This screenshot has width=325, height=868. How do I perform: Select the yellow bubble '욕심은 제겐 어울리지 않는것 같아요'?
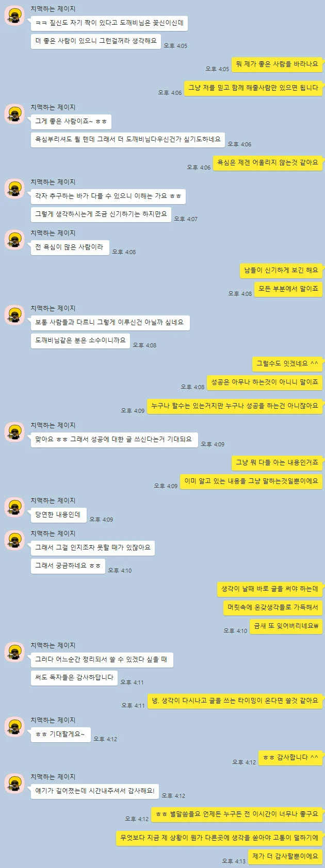click(268, 163)
